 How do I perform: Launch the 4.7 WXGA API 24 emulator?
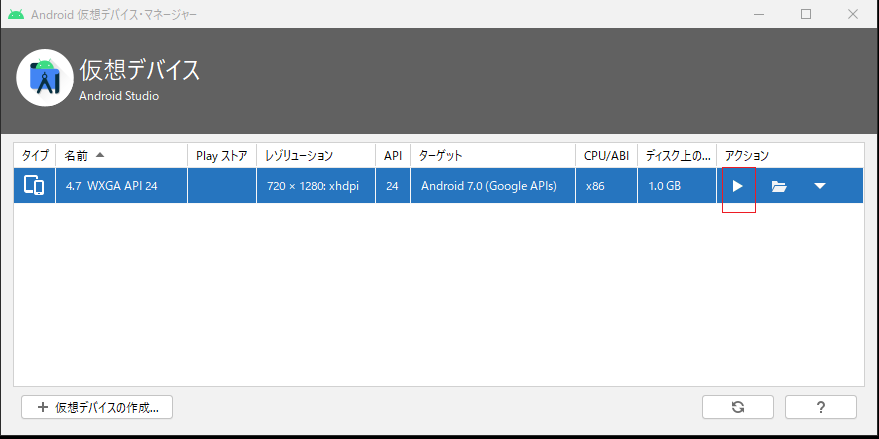click(738, 186)
